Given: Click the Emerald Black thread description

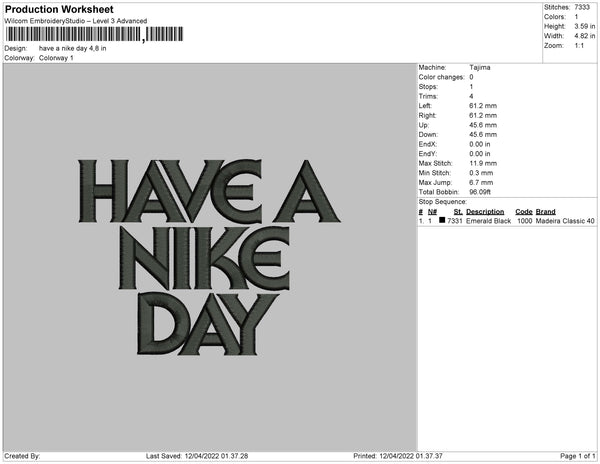Looking at the screenshot, I should point(489,221).
